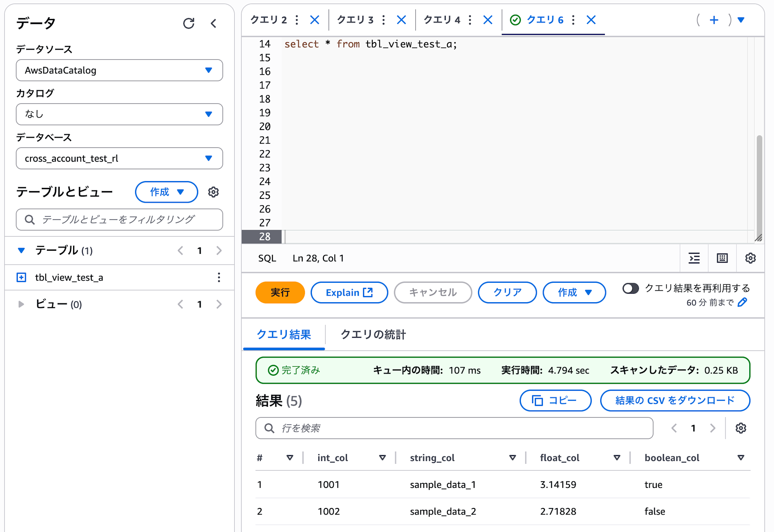Close the クエリ 3 tab
The height and width of the screenshot is (532, 774).
[x=401, y=20]
